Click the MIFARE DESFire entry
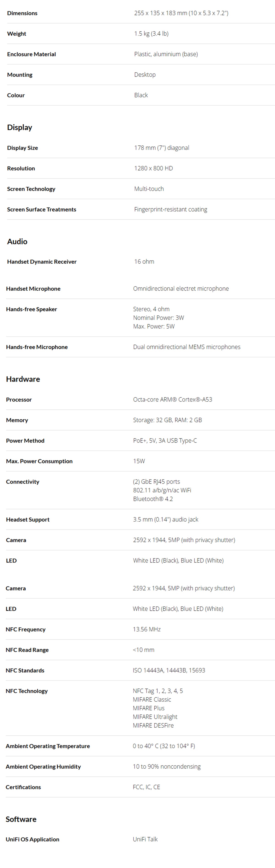 (153, 726)
